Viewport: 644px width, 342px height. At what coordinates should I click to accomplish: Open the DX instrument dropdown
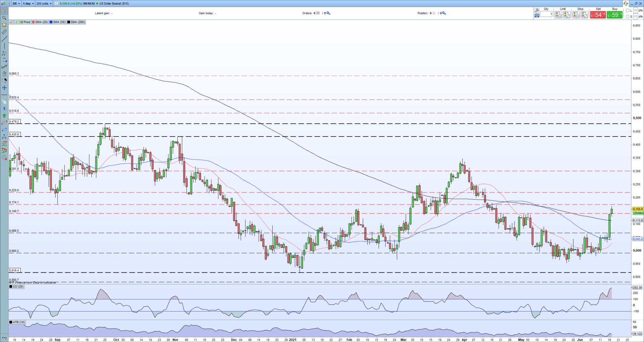click(x=16, y=3)
